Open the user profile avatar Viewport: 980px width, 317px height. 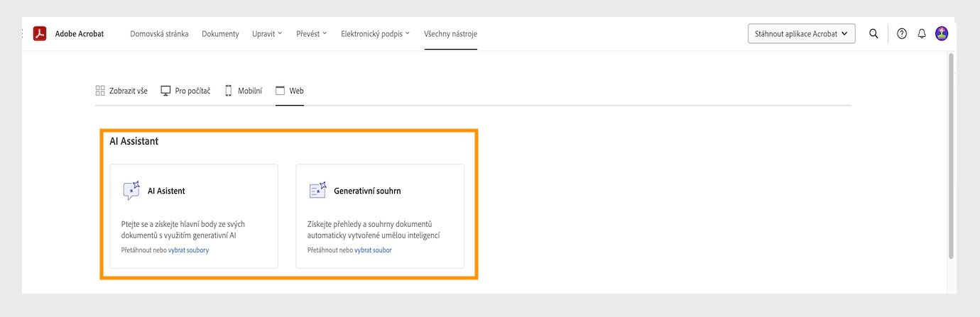(x=942, y=33)
